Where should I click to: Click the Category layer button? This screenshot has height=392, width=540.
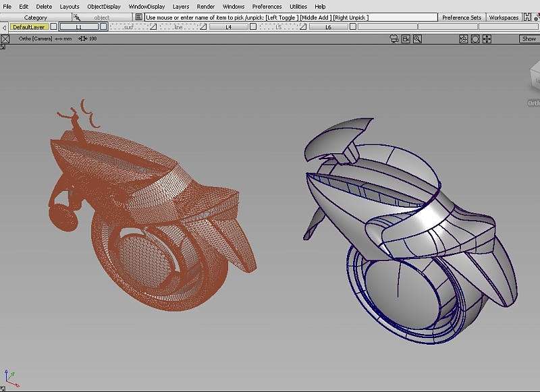click(x=36, y=18)
